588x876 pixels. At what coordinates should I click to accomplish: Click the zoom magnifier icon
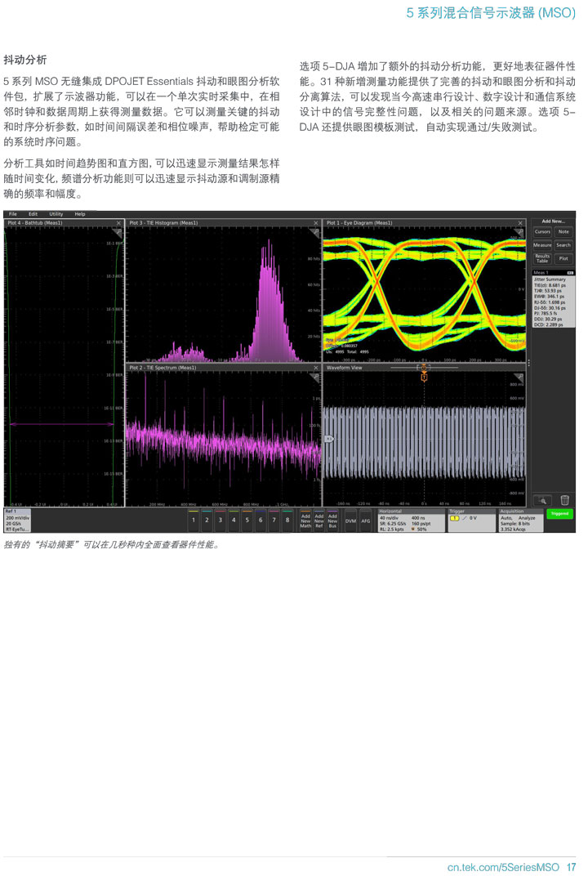[x=542, y=500]
